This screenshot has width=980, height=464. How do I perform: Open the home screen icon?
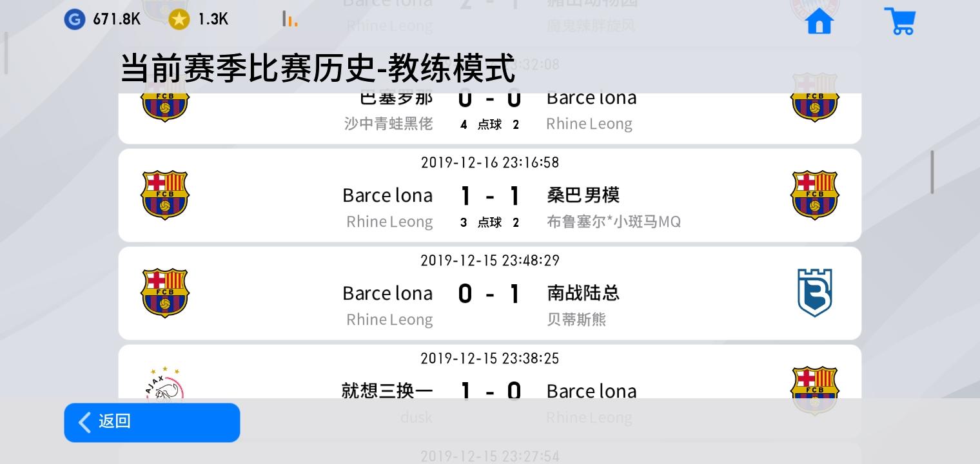(x=819, y=22)
